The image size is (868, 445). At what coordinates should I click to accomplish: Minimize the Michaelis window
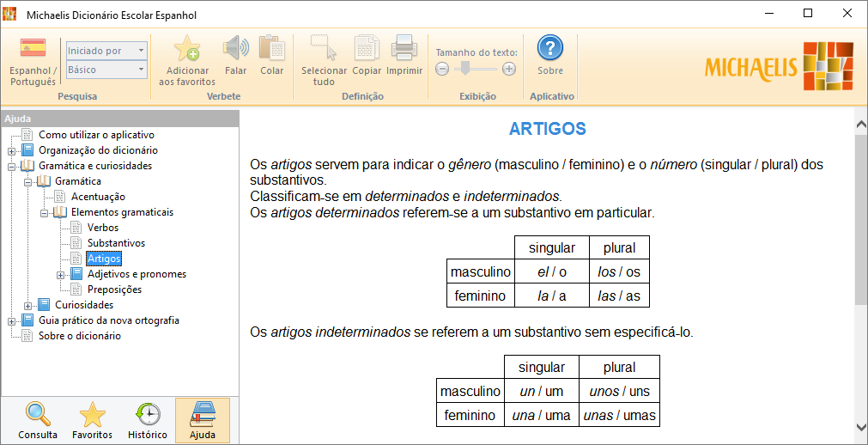coord(768,14)
